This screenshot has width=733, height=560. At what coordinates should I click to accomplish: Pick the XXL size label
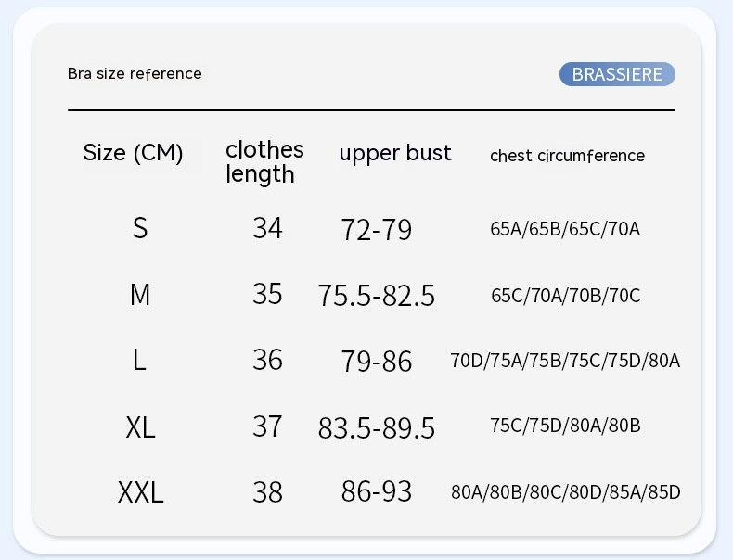(141, 492)
